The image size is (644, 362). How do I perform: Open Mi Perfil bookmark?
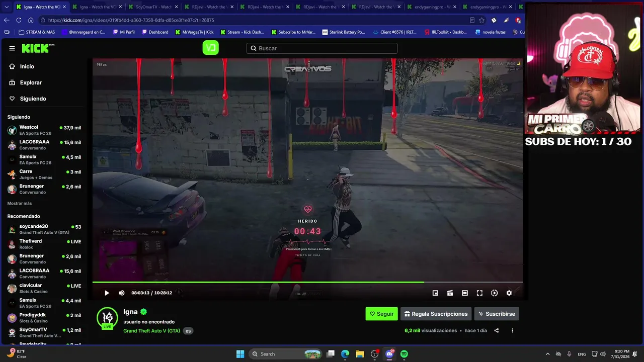124,32
